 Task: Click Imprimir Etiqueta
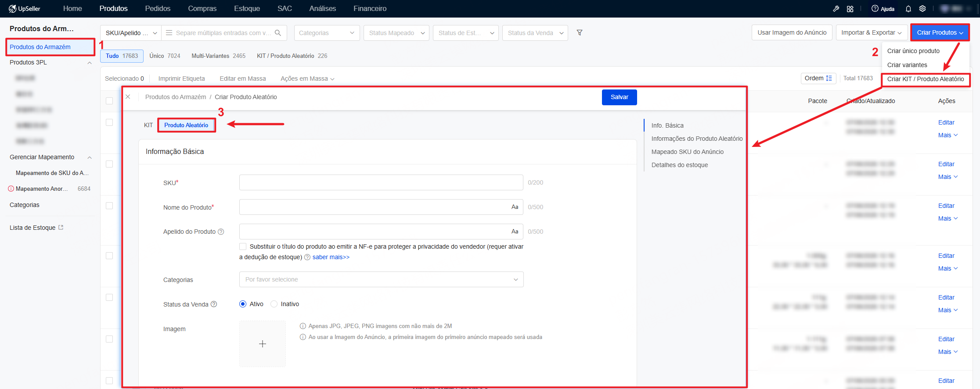click(x=181, y=79)
